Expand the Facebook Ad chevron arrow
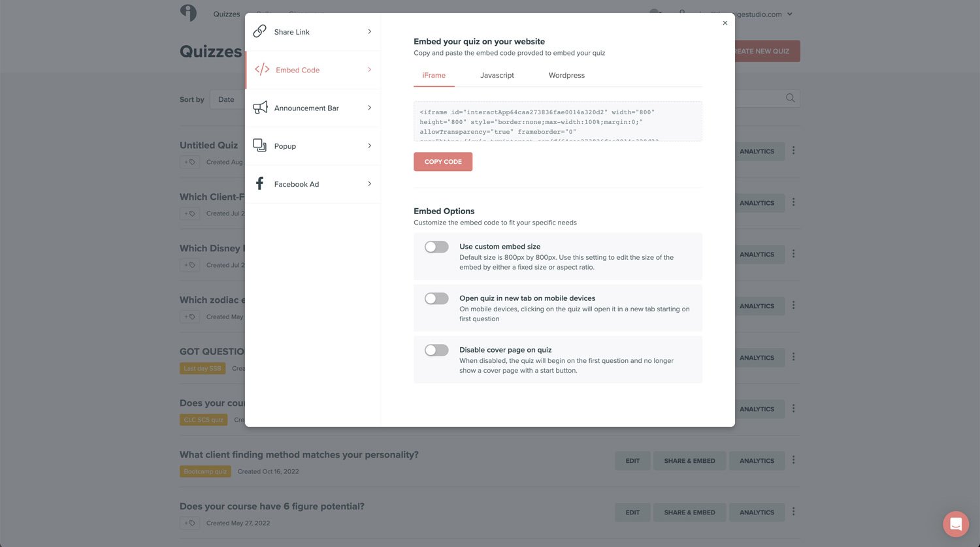The width and height of the screenshot is (980, 547). coord(369,184)
